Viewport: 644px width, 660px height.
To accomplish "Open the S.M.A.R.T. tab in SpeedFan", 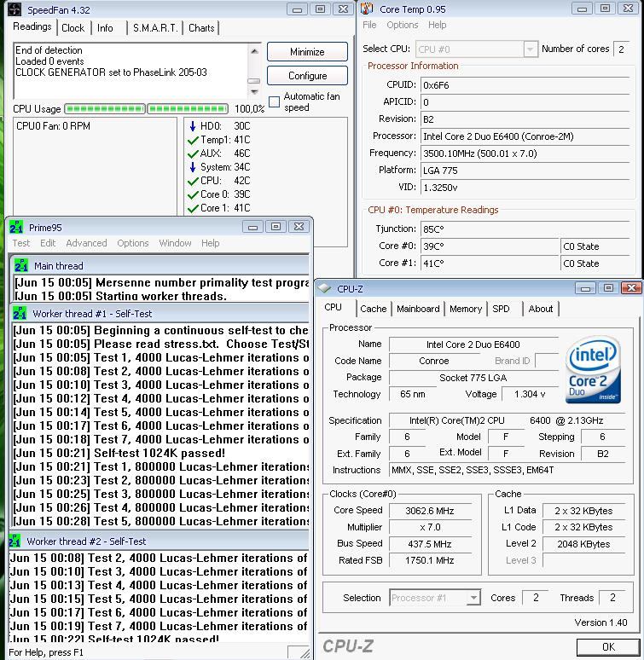I will coord(155,28).
